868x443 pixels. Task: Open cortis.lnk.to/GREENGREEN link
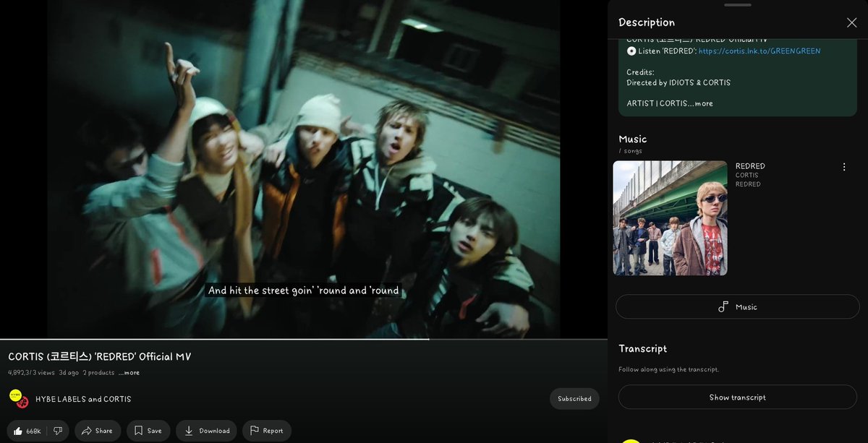(759, 51)
